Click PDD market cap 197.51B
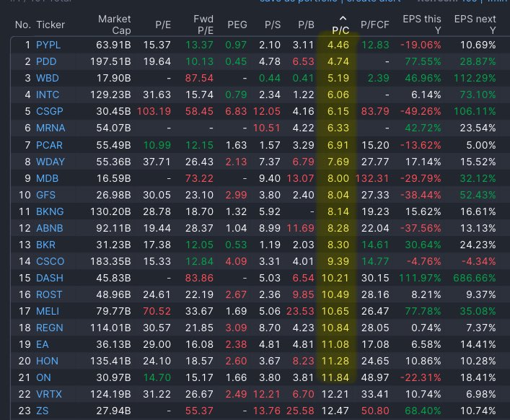This screenshot has width=510, height=420. pos(110,61)
